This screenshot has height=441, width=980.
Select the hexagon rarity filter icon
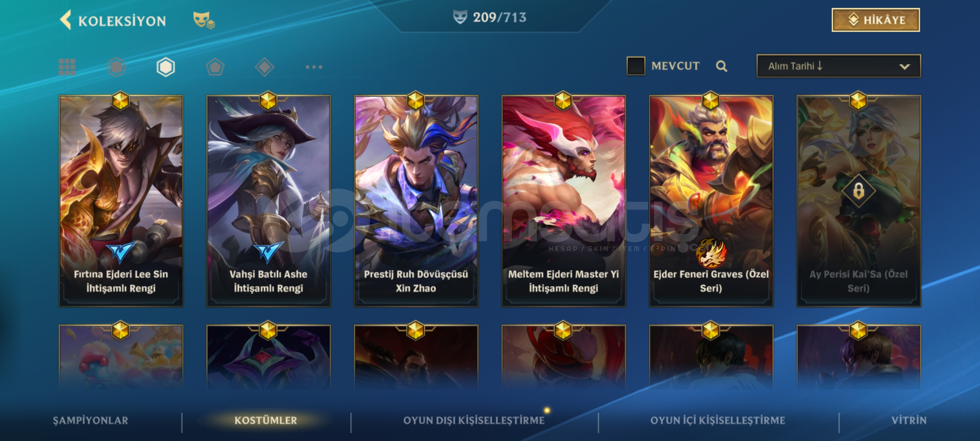(x=166, y=67)
